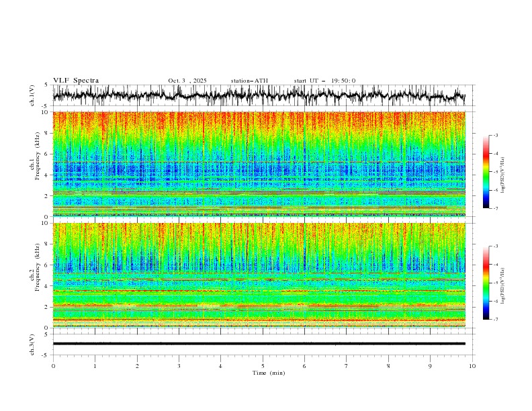Click the ch.1 spectrogram plot area
532x411 pixels.
click(x=259, y=164)
